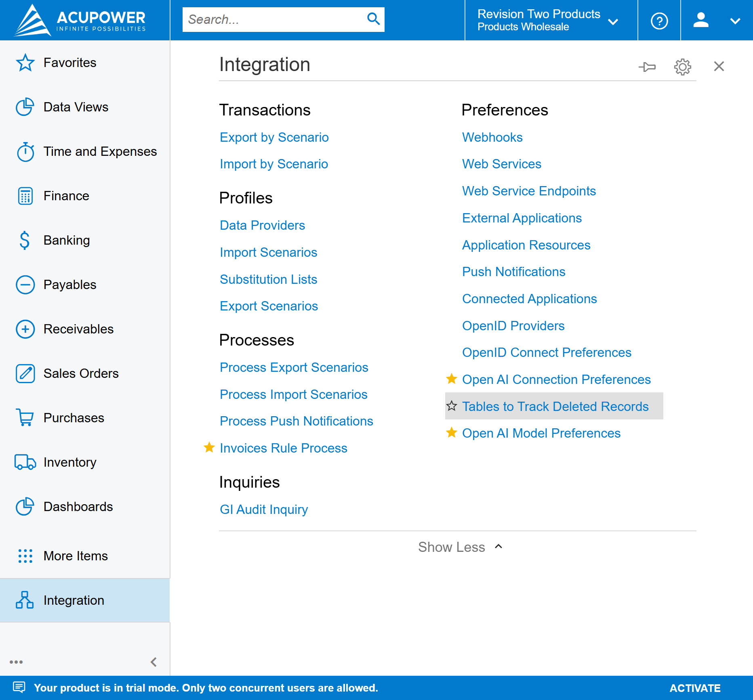Open OpenID Connect Preferences
The width and height of the screenshot is (753, 700).
pos(547,352)
